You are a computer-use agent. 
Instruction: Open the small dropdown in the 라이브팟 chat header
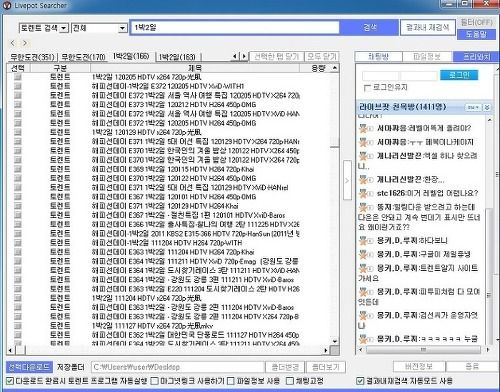coord(474,107)
